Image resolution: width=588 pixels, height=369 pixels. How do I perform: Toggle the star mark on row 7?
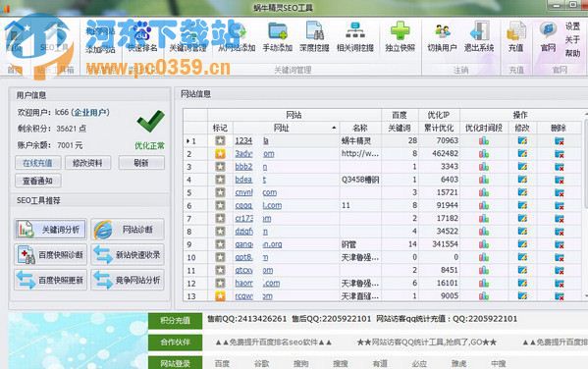click(x=220, y=219)
